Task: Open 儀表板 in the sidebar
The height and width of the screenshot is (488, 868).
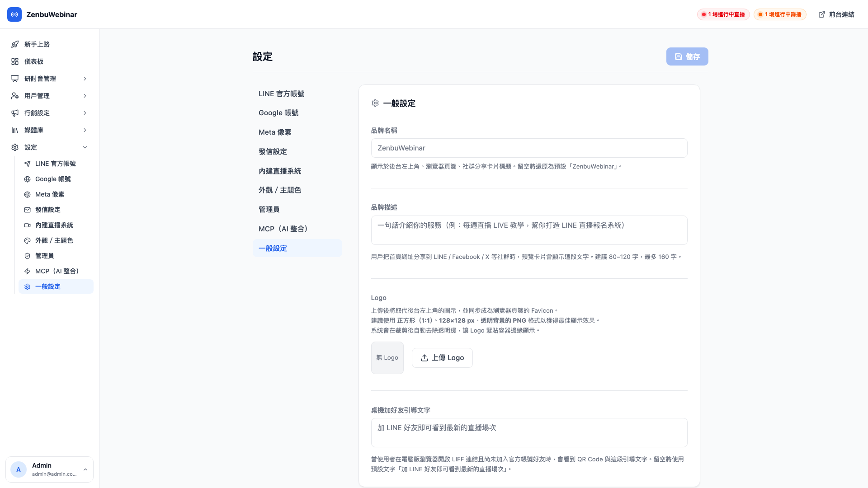Action: (x=50, y=61)
